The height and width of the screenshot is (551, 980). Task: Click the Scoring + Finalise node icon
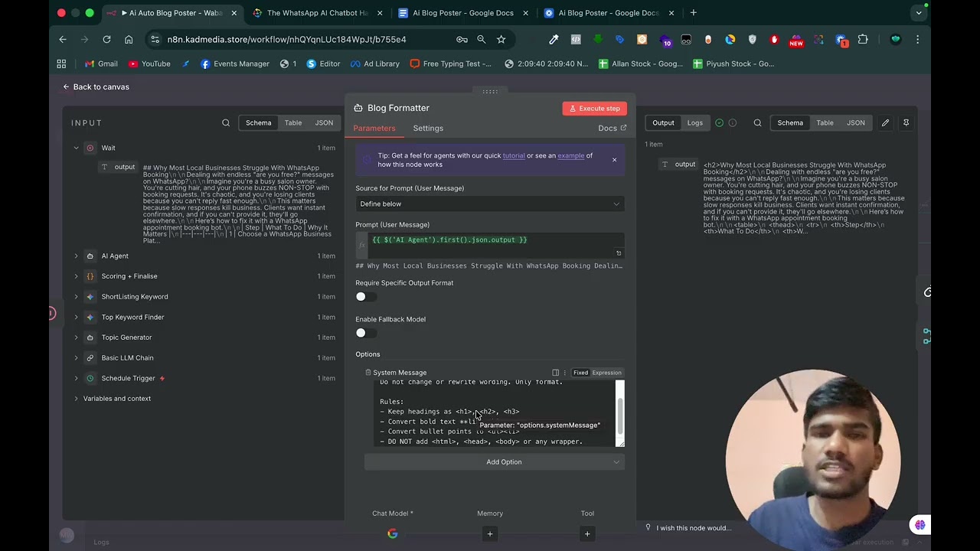pos(90,276)
